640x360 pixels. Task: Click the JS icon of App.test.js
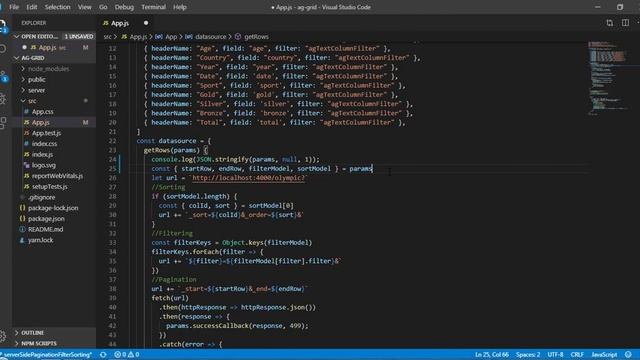pos(27,133)
